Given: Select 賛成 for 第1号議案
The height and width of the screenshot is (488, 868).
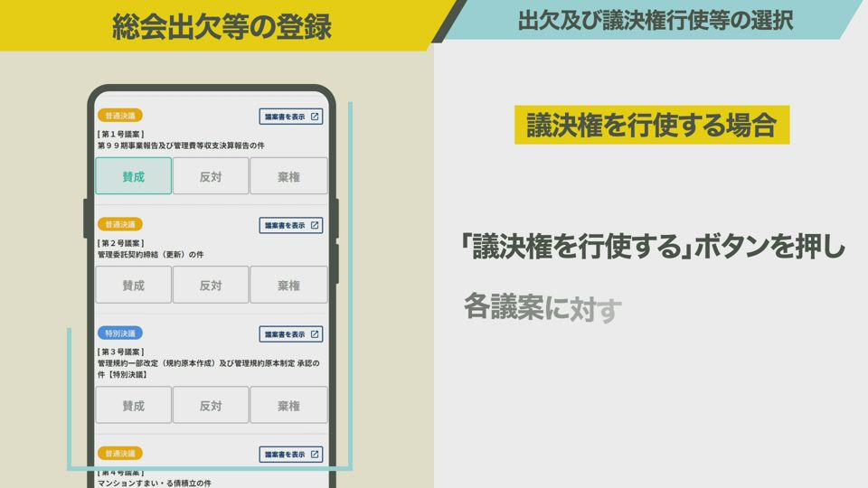Looking at the screenshot, I should click(133, 176).
